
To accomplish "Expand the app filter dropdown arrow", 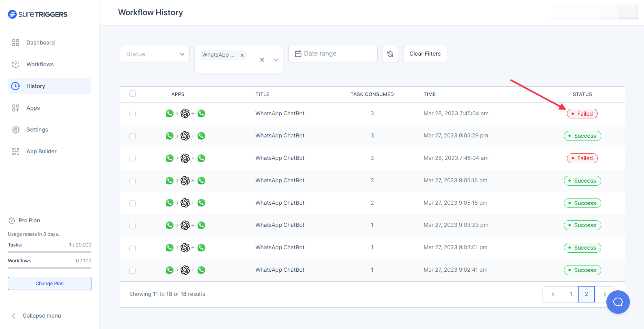I will (276, 60).
